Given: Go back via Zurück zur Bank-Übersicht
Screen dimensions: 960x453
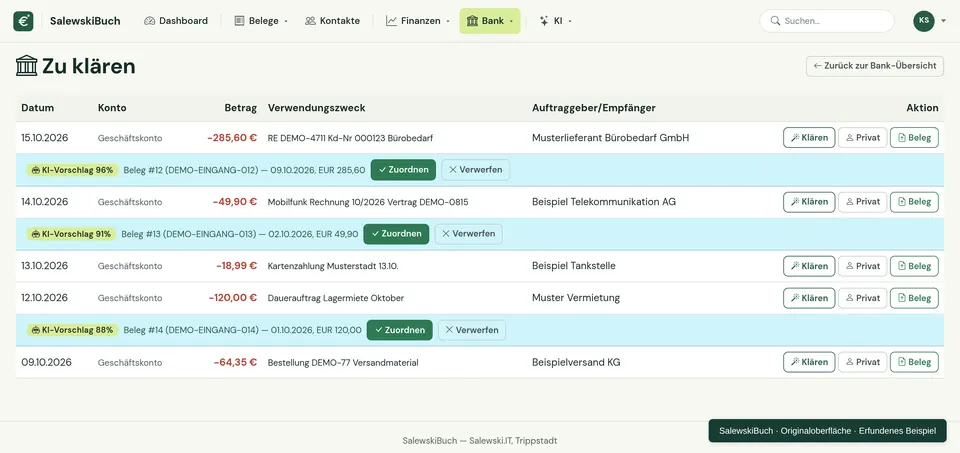Looking at the screenshot, I should click(875, 66).
